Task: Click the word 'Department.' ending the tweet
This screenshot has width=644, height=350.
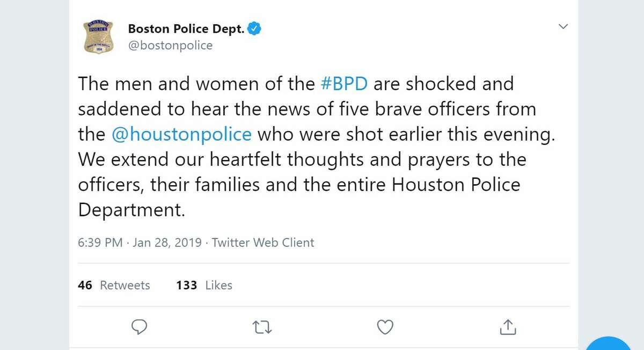Action: [x=131, y=210]
